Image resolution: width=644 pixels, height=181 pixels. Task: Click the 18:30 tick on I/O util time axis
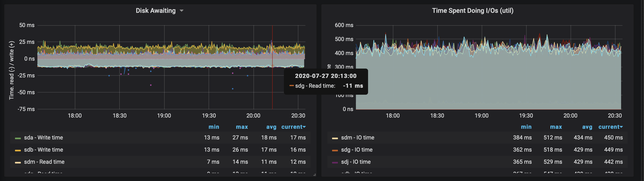pyautogui.click(x=437, y=116)
